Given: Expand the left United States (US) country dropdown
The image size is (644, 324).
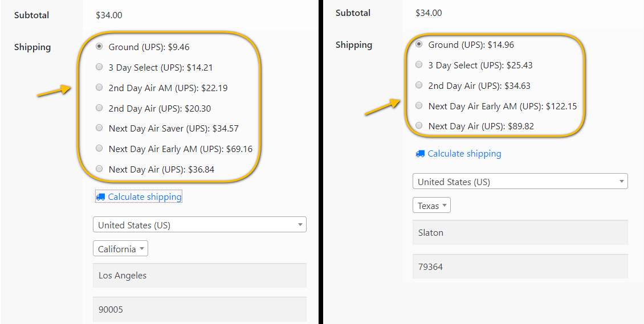Looking at the screenshot, I should point(199,225).
